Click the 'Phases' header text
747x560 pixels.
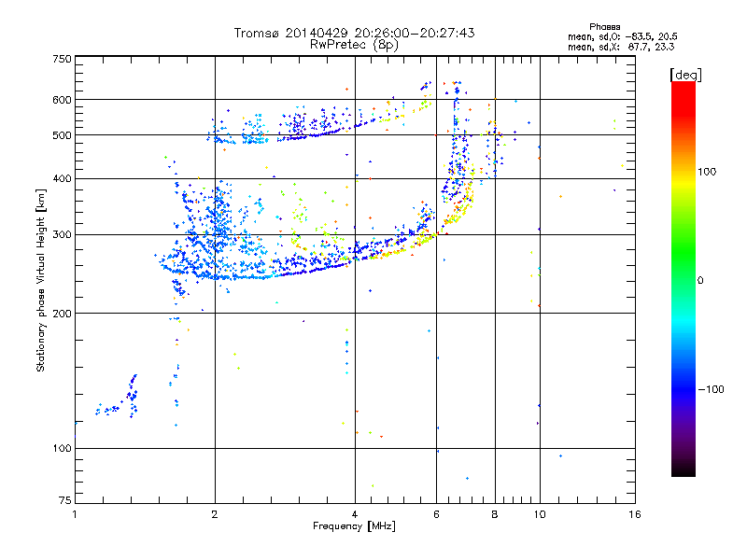604,27
